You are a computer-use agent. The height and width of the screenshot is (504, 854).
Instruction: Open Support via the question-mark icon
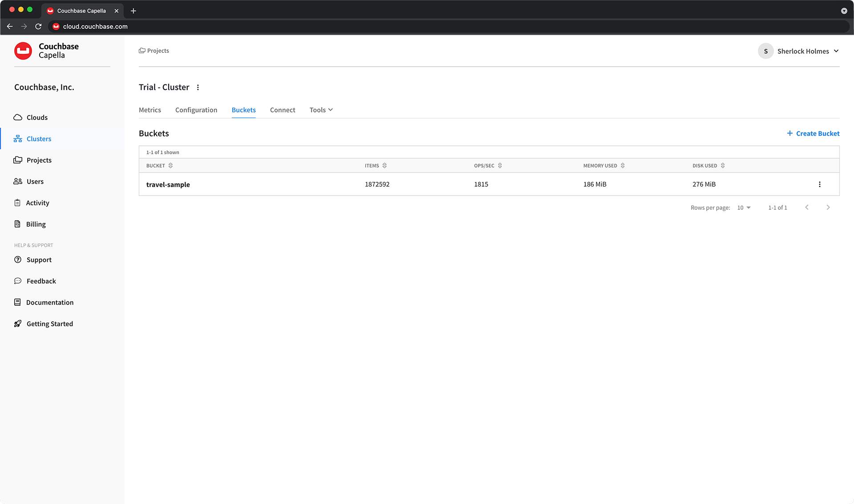[x=18, y=260]
